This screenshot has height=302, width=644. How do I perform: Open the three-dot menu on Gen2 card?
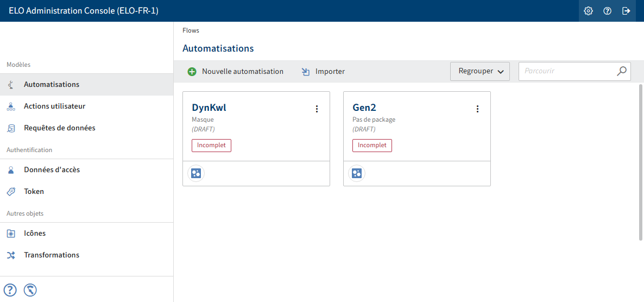477,109
